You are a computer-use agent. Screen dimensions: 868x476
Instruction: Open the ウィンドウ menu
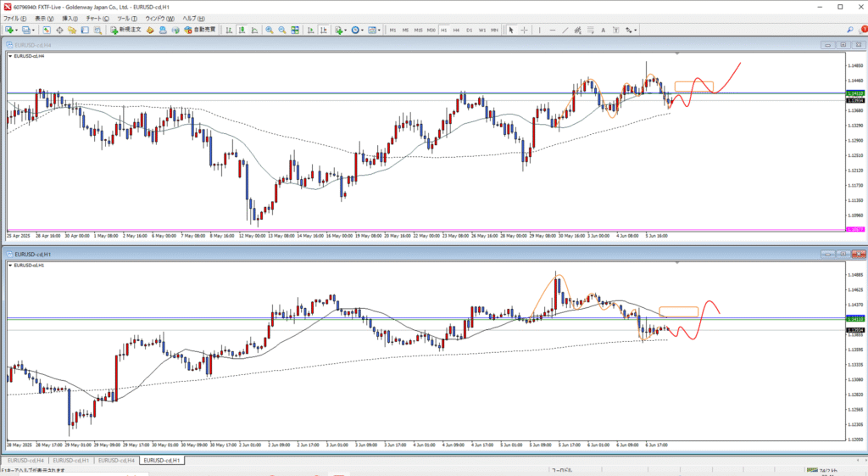(159, 19)
